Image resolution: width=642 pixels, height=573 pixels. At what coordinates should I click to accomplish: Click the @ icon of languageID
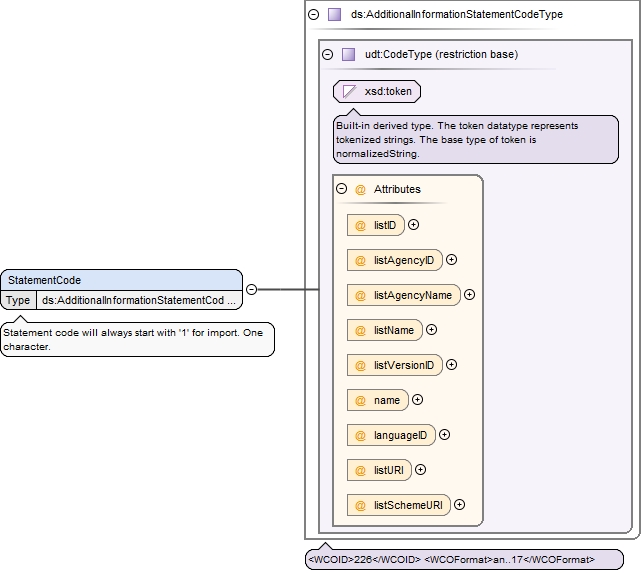(360, 436)
